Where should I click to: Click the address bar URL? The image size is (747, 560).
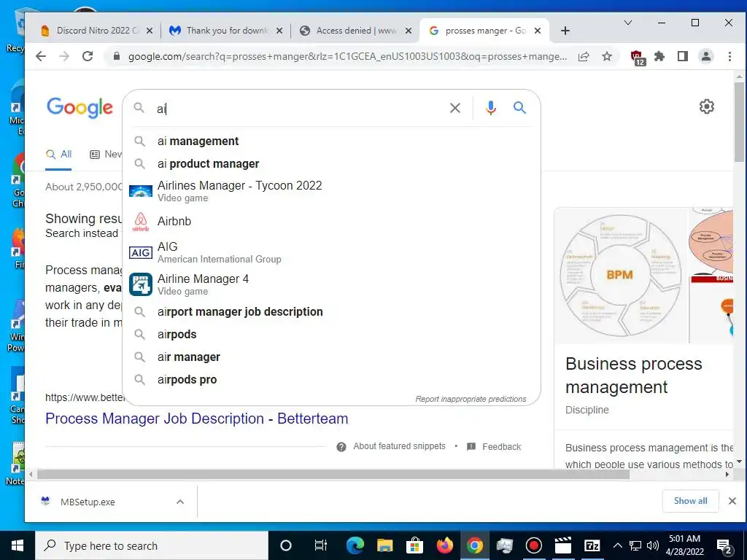(347, 56)
